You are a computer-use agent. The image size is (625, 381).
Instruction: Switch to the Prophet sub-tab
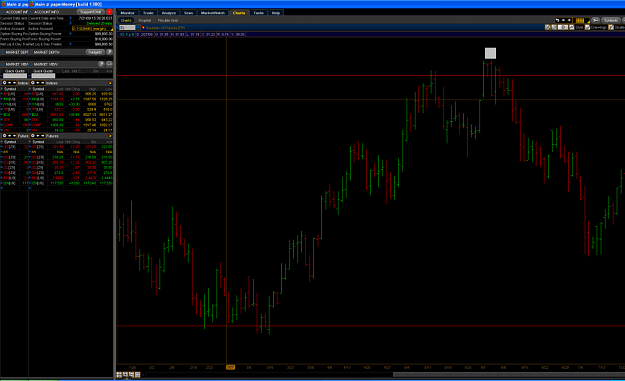(145, 20)
